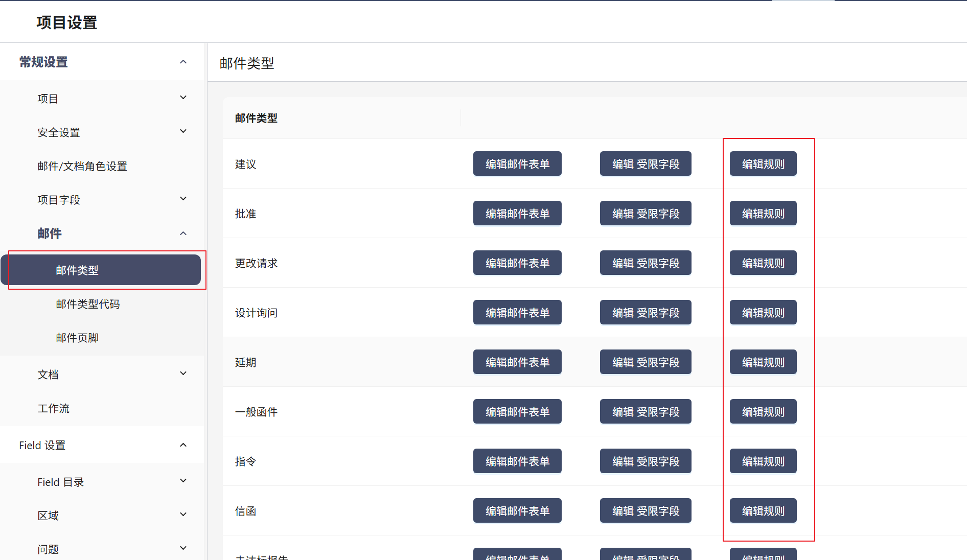Viewport: 967px width, 560px height.
Task: Collapse the 邮件 sidebar group
Action: click(x=183, y=234)
